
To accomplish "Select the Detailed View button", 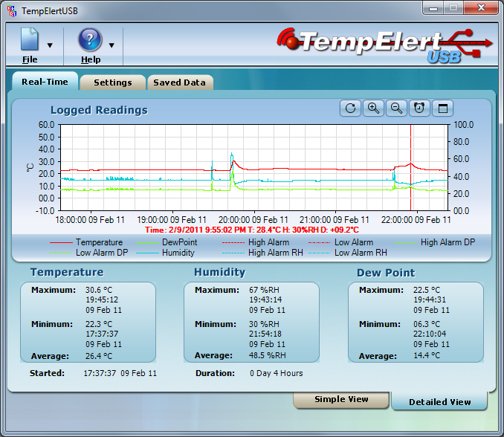I will [x=439, y=401].
